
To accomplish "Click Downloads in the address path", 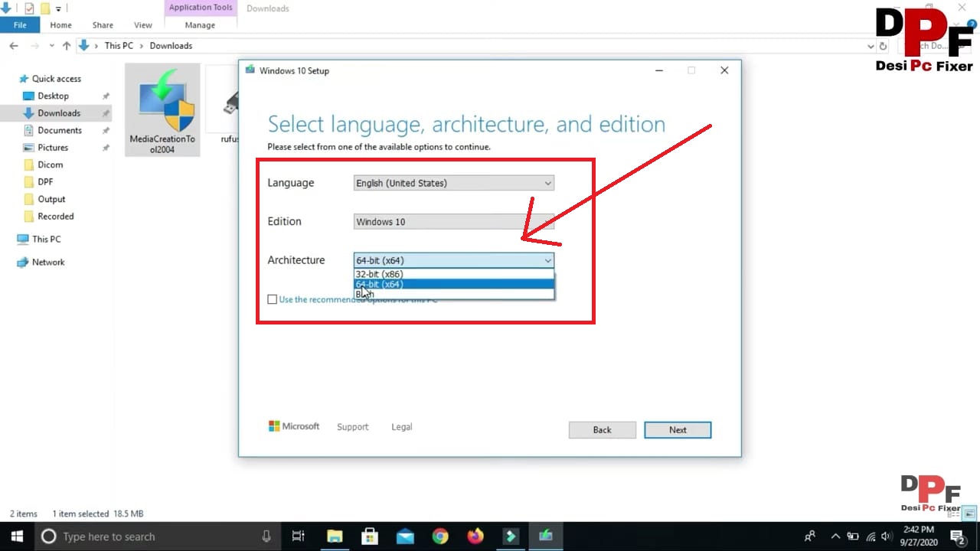I will [x=171, y=46].
